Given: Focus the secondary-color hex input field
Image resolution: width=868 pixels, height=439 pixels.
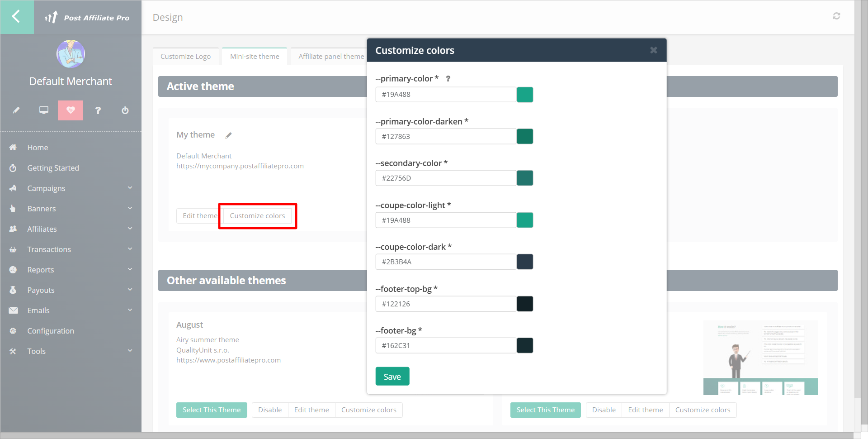Looking at the screenshot, I should (x=445, y=178).
